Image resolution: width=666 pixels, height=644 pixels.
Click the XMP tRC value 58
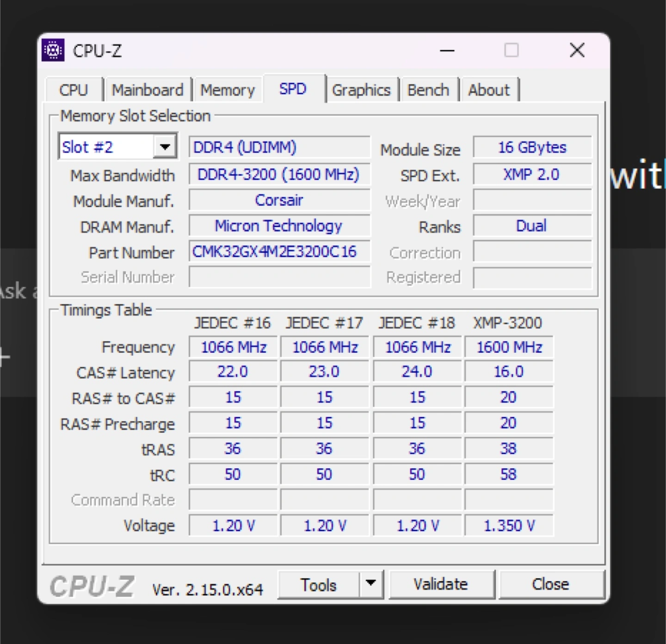(x=509, y=474)
